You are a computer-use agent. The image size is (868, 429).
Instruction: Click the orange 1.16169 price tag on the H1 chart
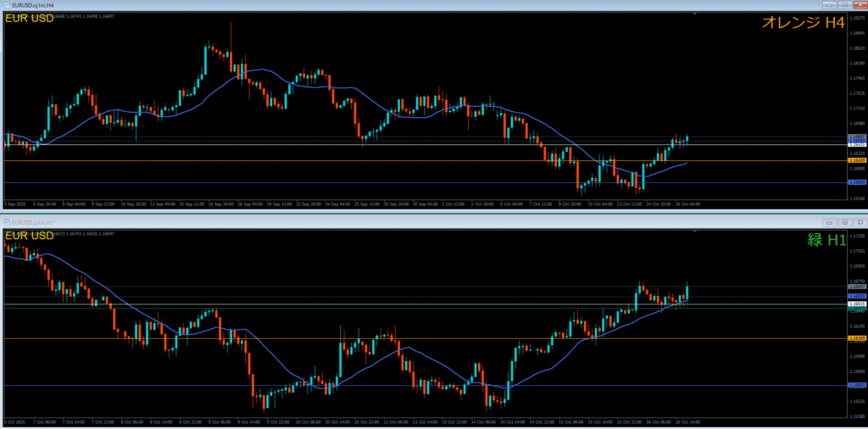857,338
